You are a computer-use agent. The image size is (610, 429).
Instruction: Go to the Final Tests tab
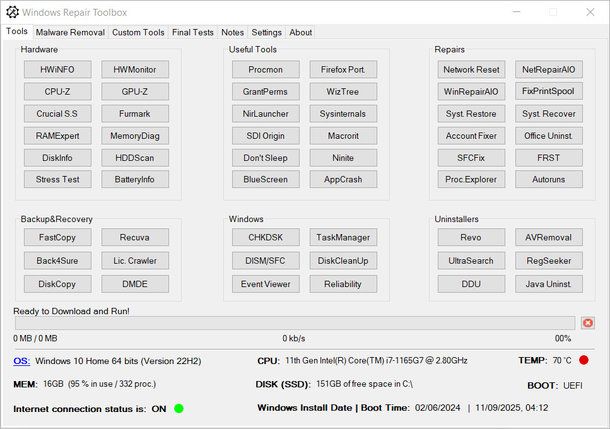(x=193, y=32)
